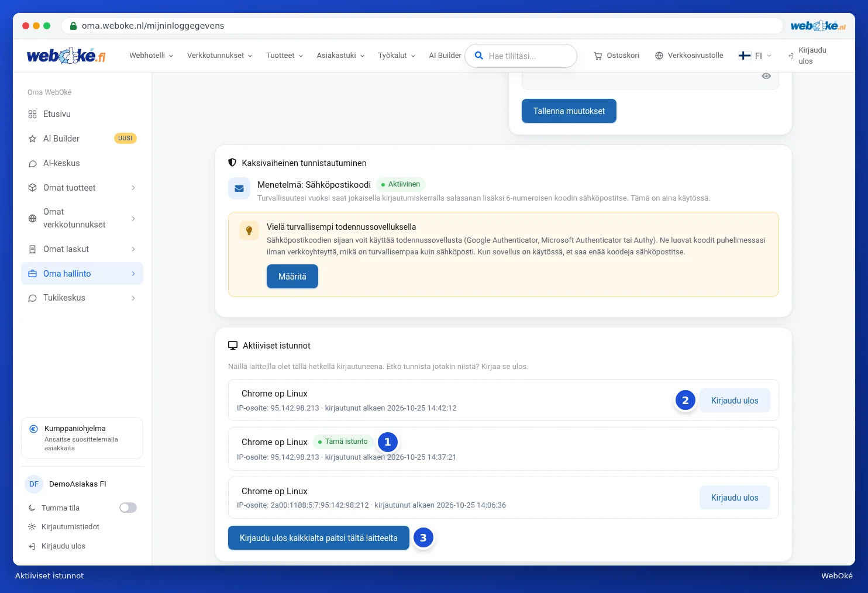Open the FI language selector dropdown

pyautogui.click(x=755, y=56)
